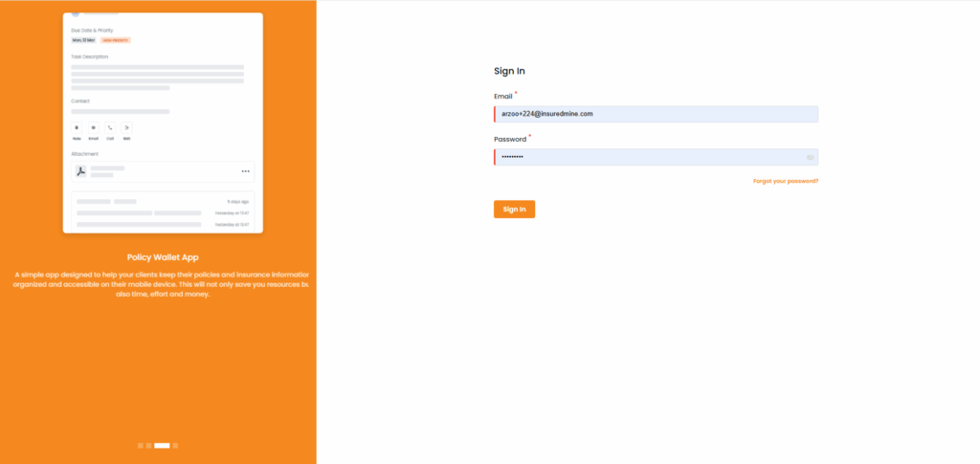Open the Forgot your password link
This screenshot has height=464, width=980.
tap(786, 181)
